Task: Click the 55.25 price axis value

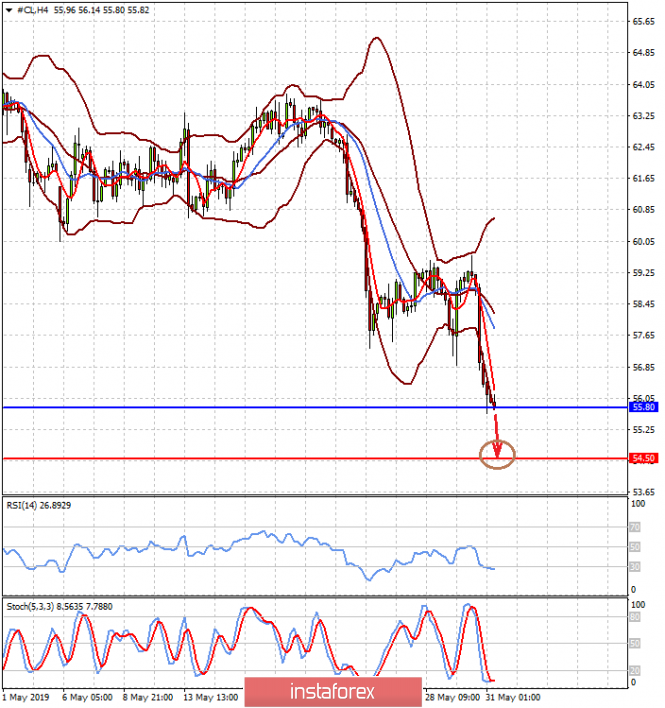Action: click(x=643, y=429)
